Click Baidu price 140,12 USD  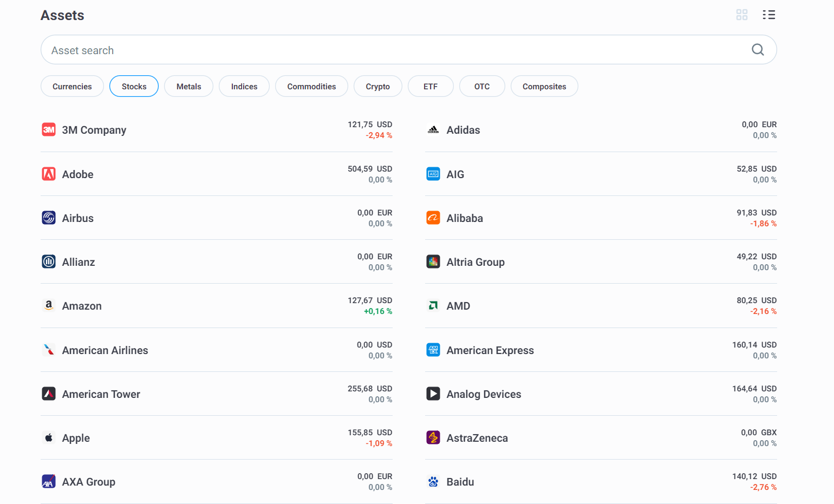[754, 476]
